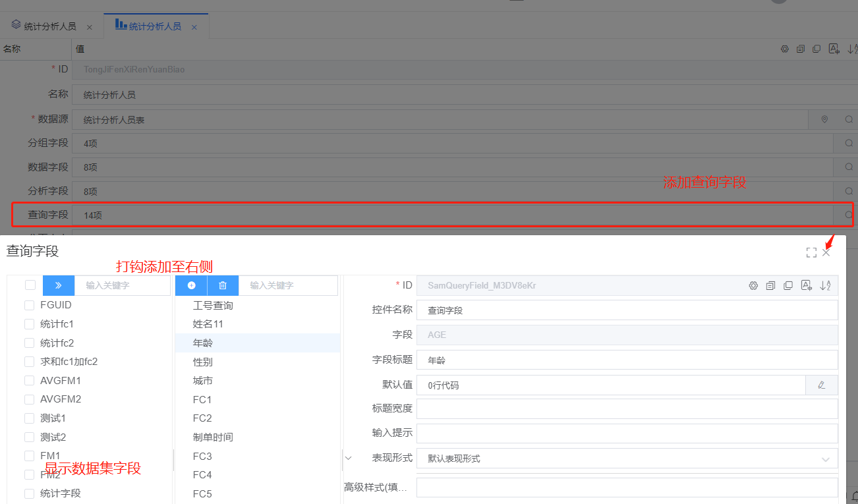This screenshot has width=858, height=504.
Task: Open the 表现形式 dropdown
Action: pos(626,459)
